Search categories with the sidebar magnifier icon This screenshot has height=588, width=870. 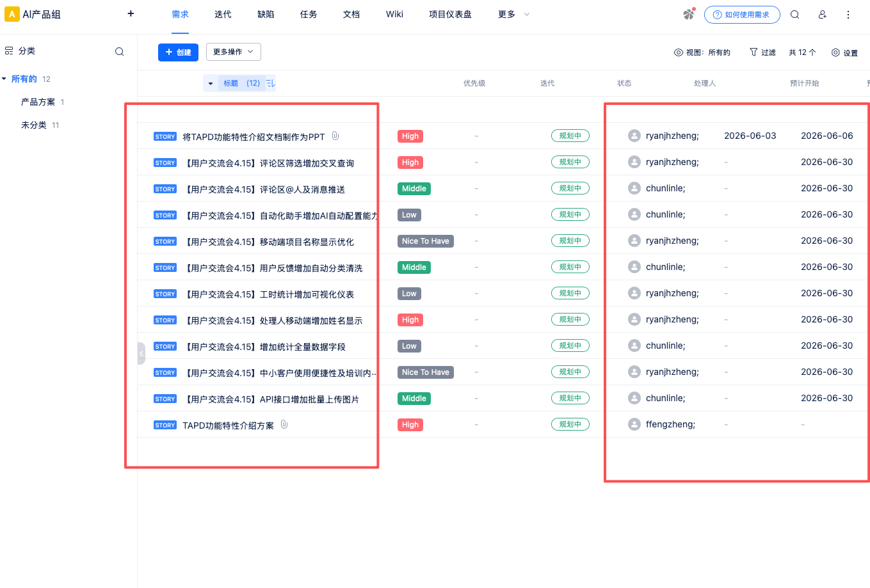tap(119, 52)
